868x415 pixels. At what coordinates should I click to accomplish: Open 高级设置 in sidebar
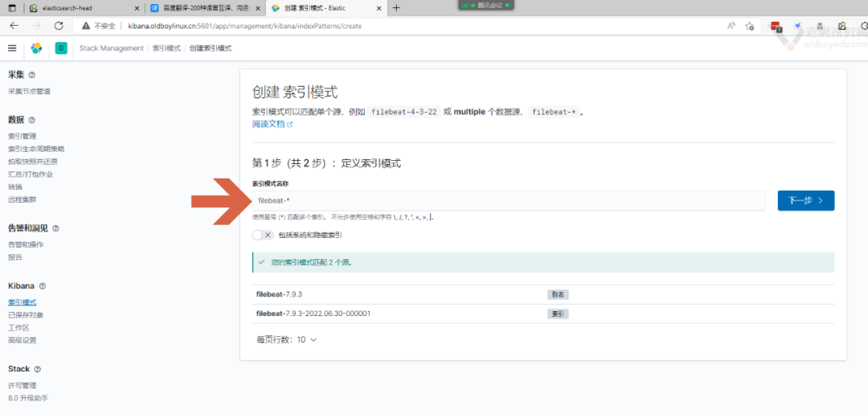[x=23, y=341]
